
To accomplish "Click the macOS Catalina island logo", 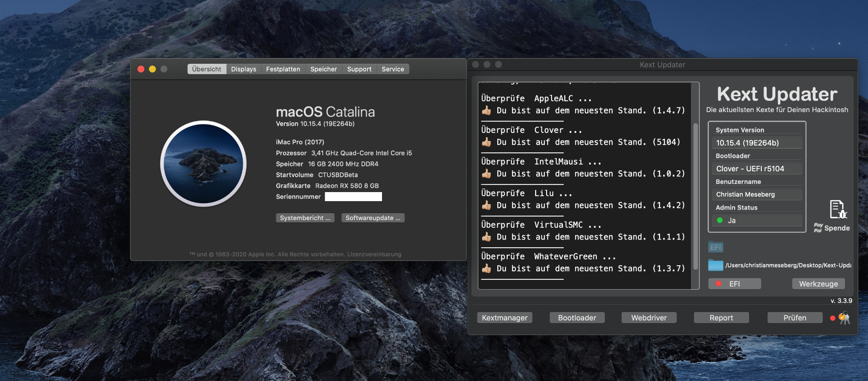I will coord(203,164).
